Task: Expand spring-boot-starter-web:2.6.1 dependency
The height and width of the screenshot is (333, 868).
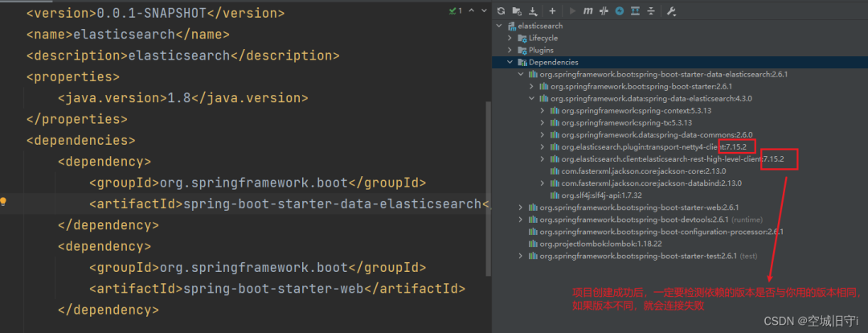Action: [520, 208]
